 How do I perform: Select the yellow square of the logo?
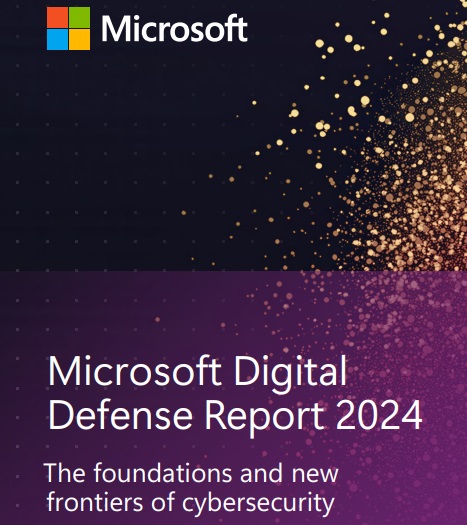pyautogui.click(x=79, y=40)
